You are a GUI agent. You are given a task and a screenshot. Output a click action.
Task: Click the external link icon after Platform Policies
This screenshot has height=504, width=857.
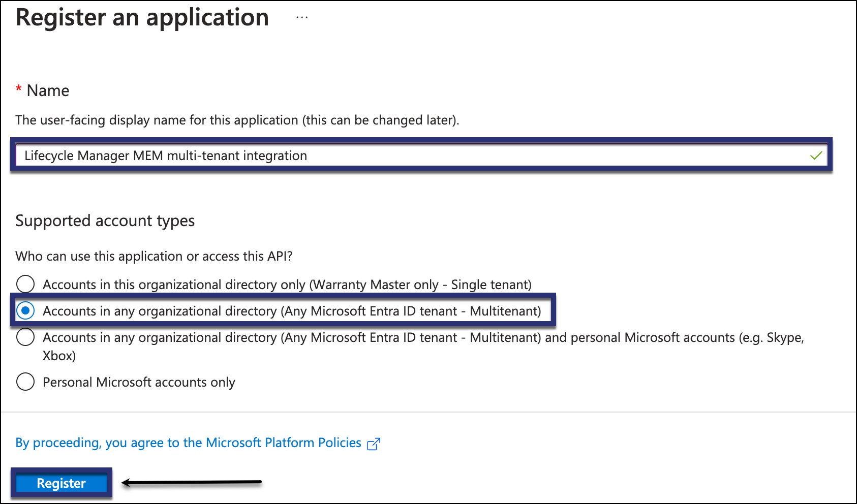(x=374, y=444)
